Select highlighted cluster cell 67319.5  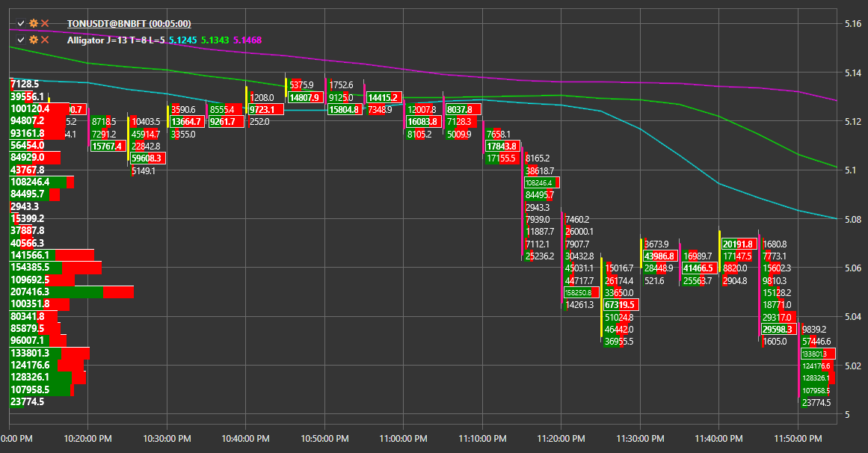621,304
